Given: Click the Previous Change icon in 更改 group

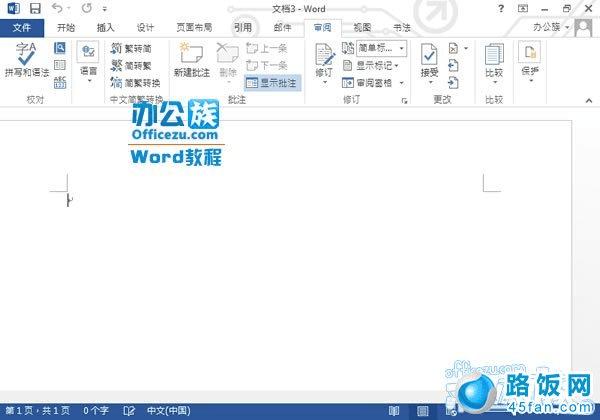Looking at the screenshot, I should coord(453,65).
